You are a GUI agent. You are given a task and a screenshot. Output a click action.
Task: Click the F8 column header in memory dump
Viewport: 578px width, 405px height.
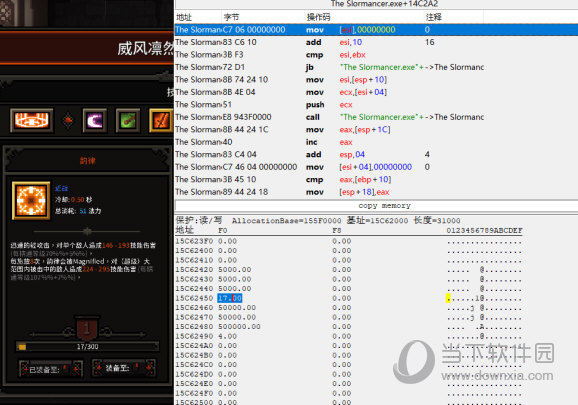[337, 231]
